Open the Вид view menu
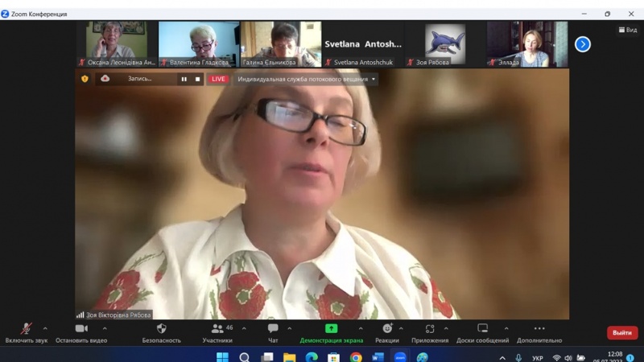Screen dimensions: 644x362 point(627,30)
